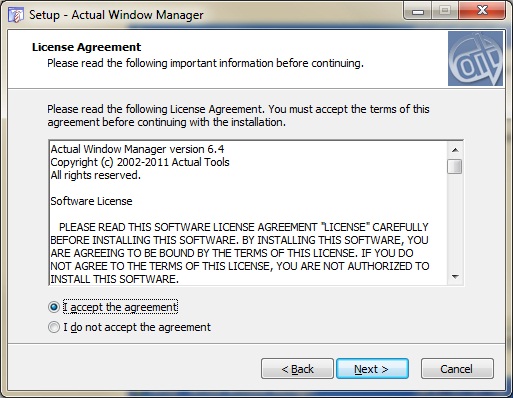Screen dimensions: 513x398
Task: Click the 'Setup - Actual Window Manager' title
Action: click(116, 15)
